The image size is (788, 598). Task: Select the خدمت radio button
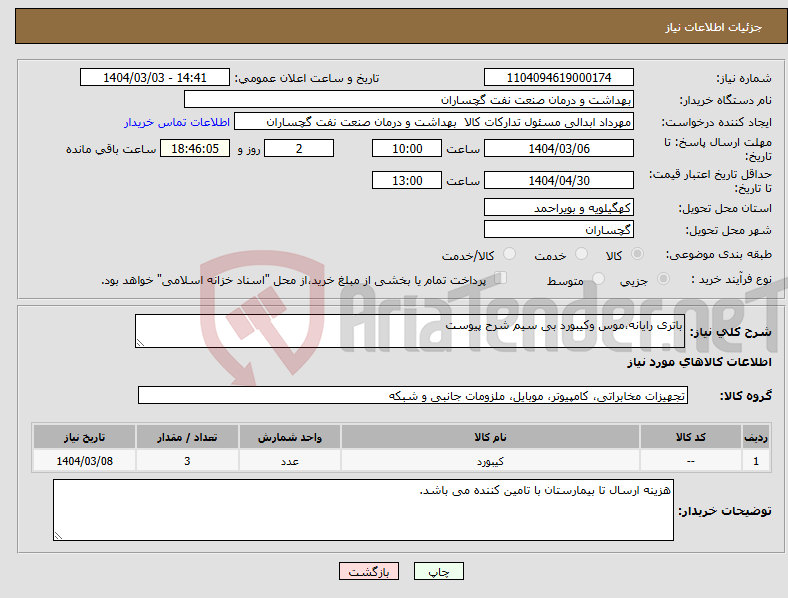pyautogui.click(x=581, y=254)
